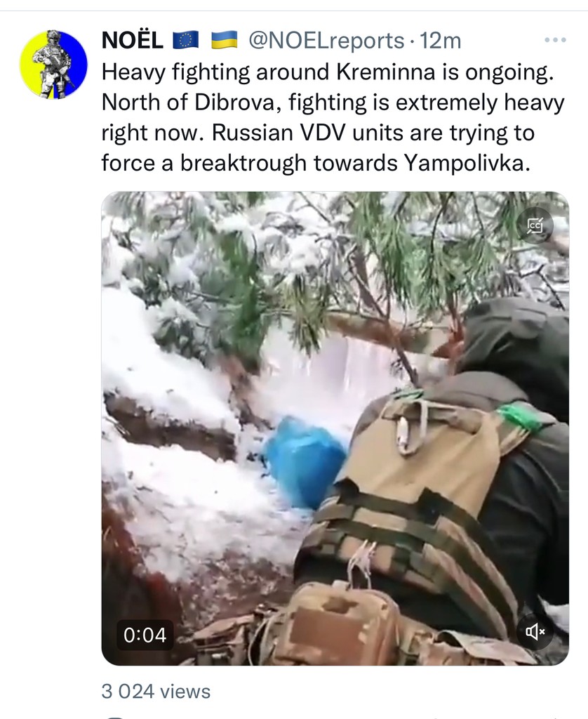Image resolution: width=588 pixels, height=719 pixels.
Task: Click the Ukraine flag emoji
Action: pos(225,40)
